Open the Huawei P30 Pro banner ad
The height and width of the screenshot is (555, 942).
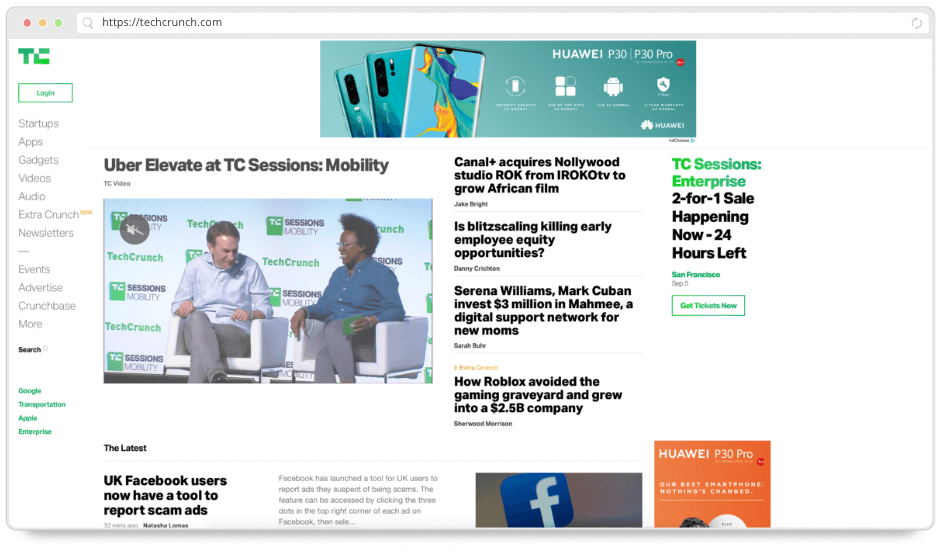point(508,89)
